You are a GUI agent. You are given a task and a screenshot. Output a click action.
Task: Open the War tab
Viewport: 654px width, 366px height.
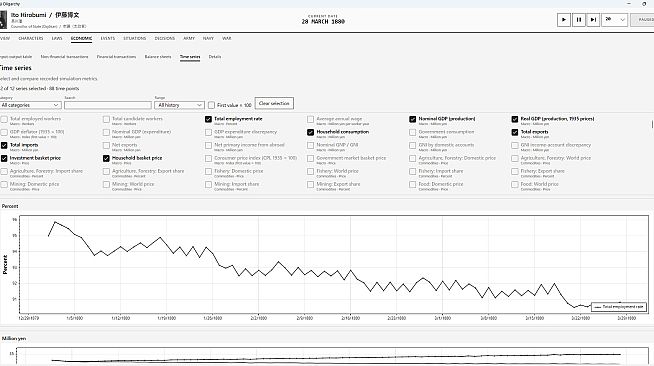226,38
